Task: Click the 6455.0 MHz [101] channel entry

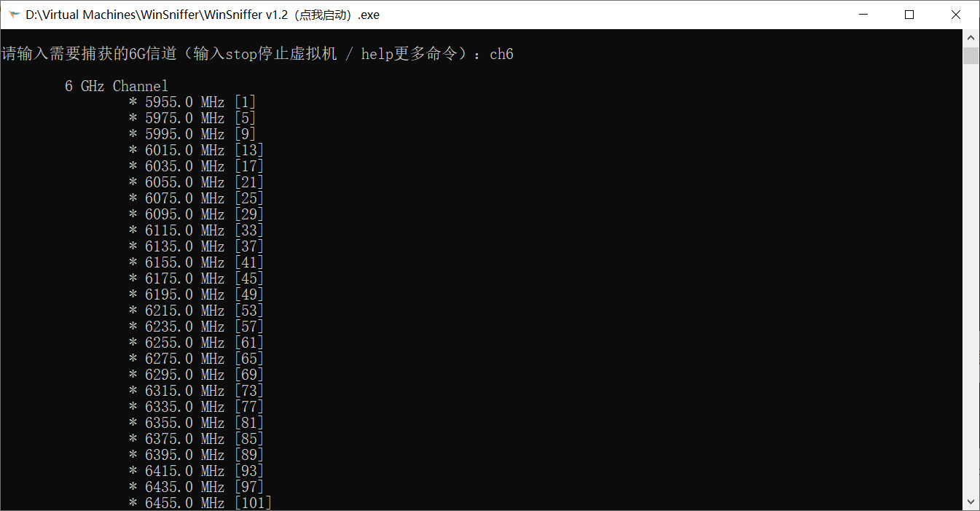Action: pos(200,503)
